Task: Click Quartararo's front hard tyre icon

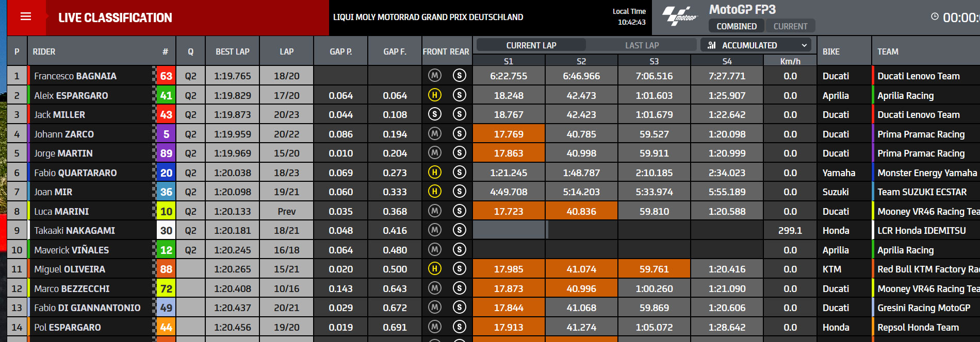Action: 435,172
